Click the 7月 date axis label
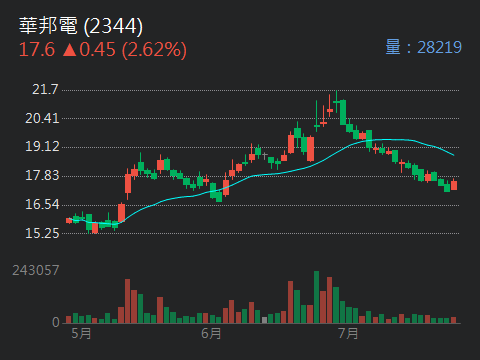This screenshot has height=360, width=480. click(348, 333)
